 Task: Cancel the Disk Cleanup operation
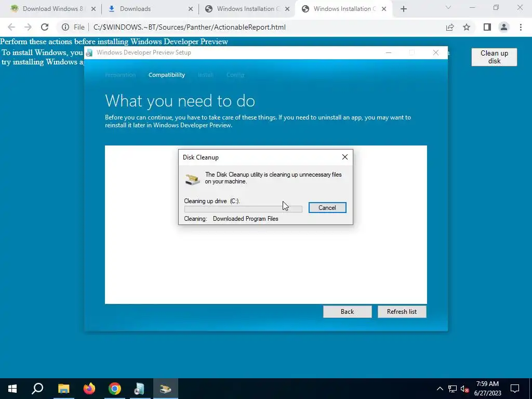click(327, 208)
